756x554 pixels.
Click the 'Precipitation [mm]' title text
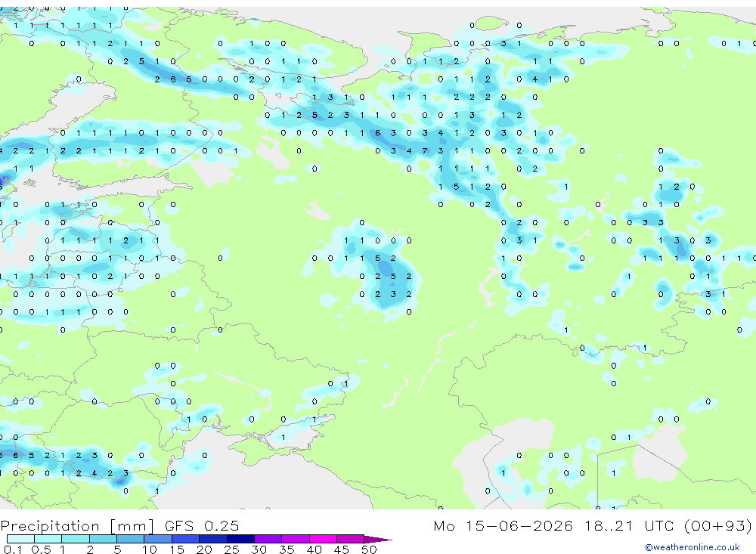coord(77,525)
